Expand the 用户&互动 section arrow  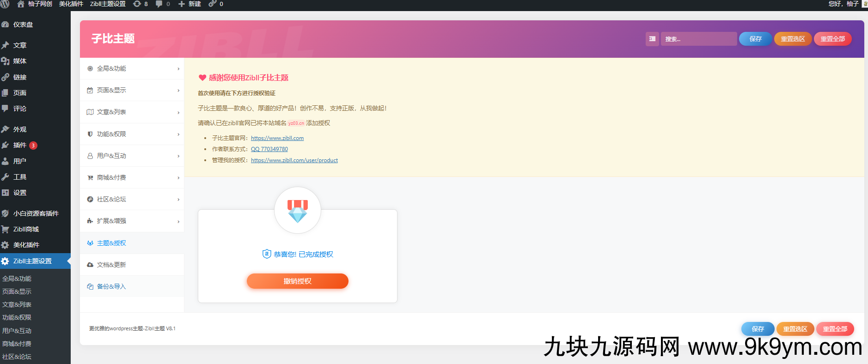tap(178, 156)
